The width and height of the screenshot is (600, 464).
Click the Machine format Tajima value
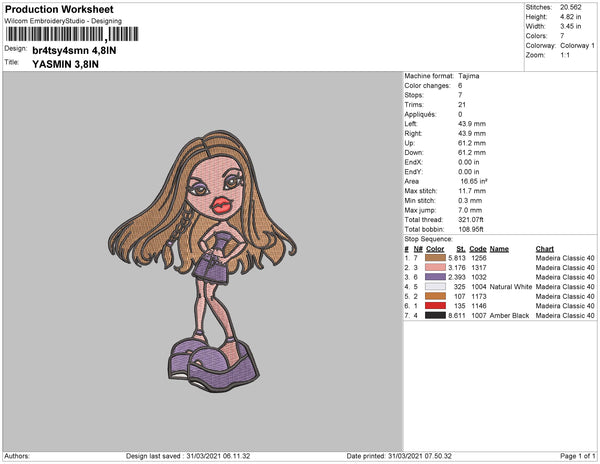(x=469, y=76)
